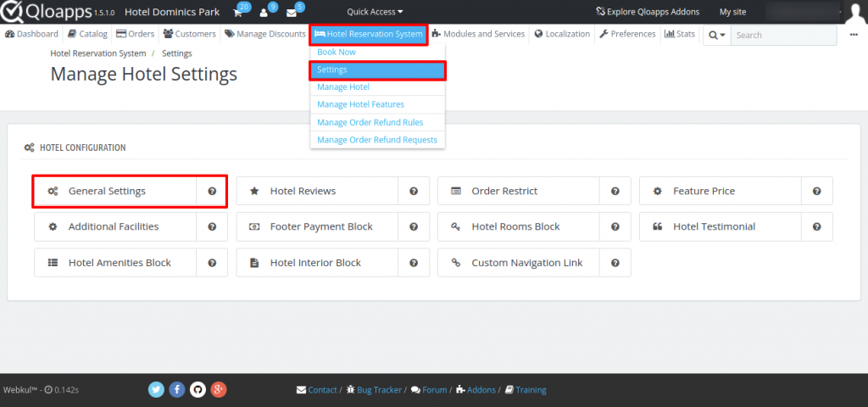This screenshot has height=407, width=868.
Task: Open help for General Settings
Action: coord(212,191)
